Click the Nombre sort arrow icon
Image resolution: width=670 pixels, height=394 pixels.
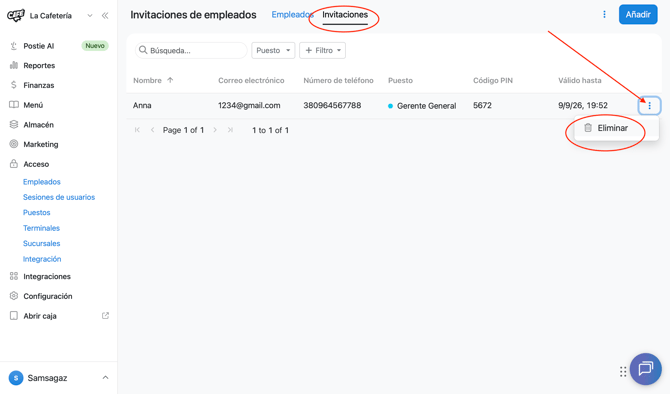[x=170, y=80]
